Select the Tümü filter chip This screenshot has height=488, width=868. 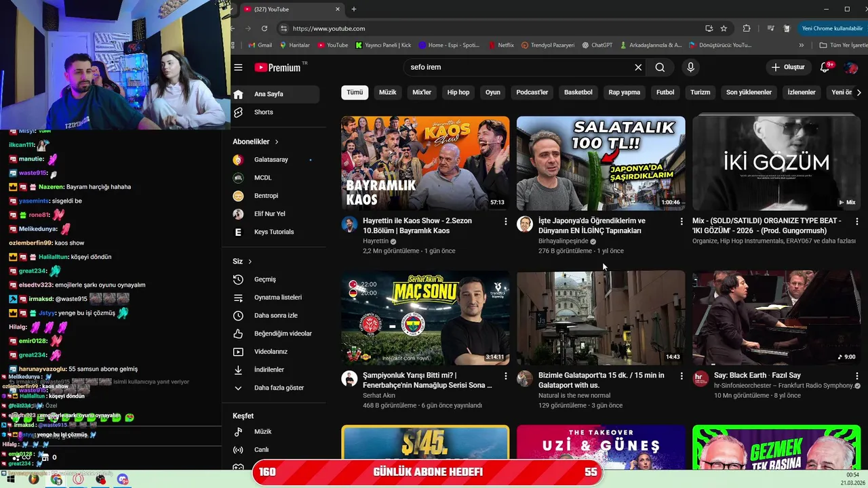[x=355, y=92]
